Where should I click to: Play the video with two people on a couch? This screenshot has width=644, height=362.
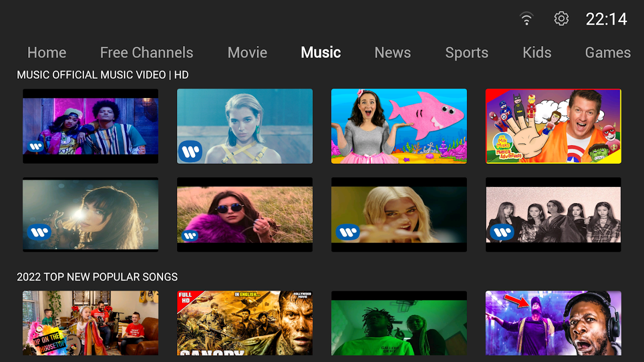pyautogui.click(x=91, y=126)
